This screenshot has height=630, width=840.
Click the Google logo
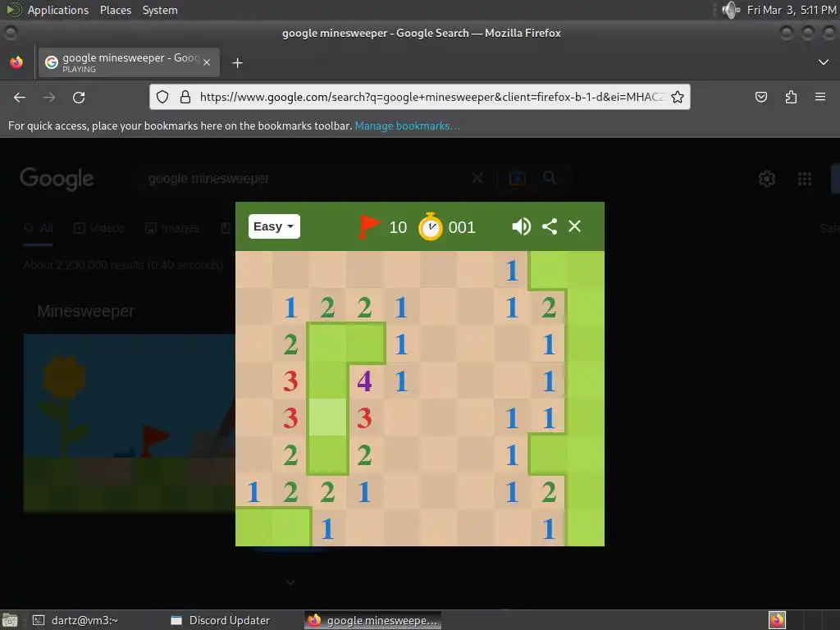click(x=57, y=178)
